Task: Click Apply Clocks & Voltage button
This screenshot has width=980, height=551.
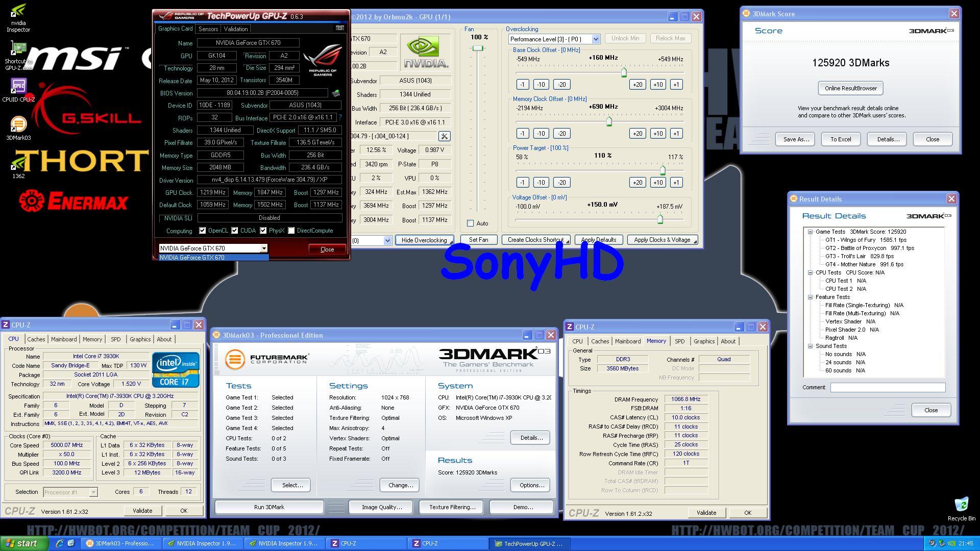Action: (662, 240)
